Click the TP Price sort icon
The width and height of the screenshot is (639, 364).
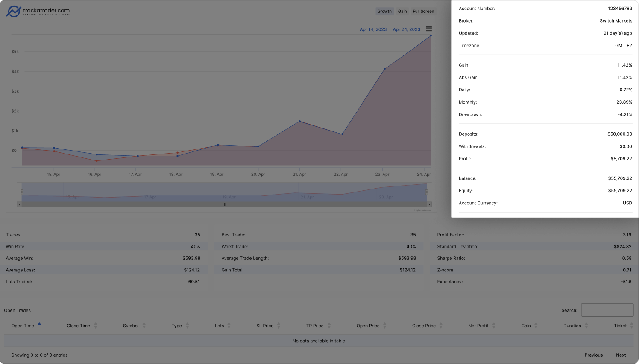[x=329, y=326]
